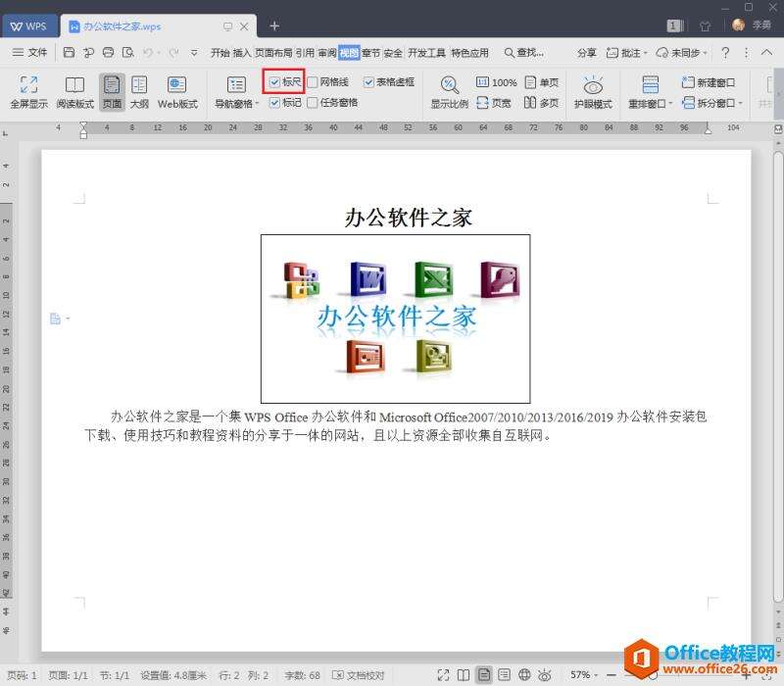Choose 多页 multiple pages view
Image resolution: width=784 pixels, height=686 pixels.
tap(542, 103)
